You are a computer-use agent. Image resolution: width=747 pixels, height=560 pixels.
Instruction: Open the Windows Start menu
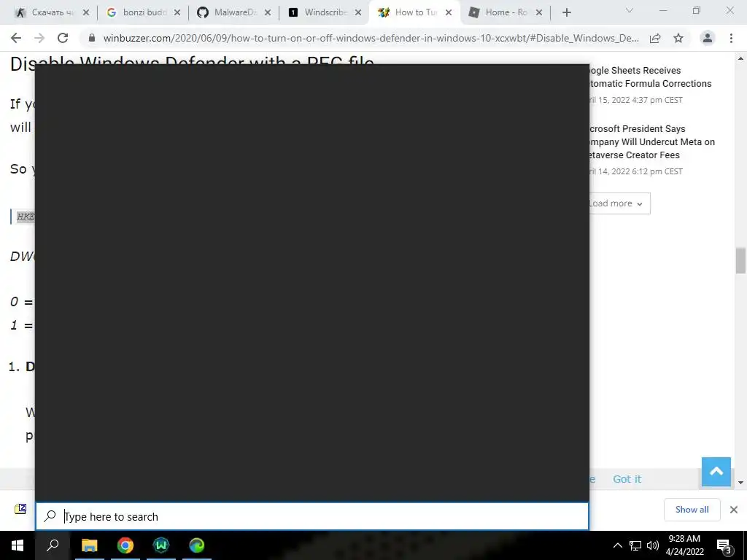(x=18, y=545)
